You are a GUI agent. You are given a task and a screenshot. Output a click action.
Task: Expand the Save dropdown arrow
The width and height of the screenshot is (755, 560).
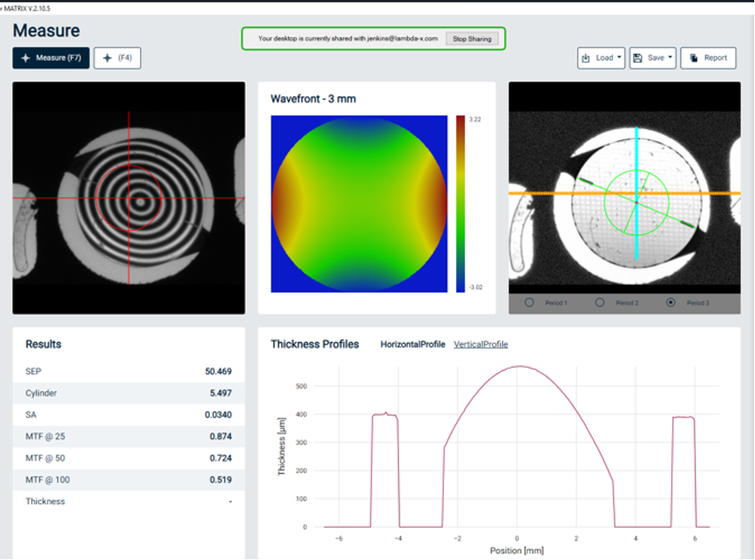point(671,58)
